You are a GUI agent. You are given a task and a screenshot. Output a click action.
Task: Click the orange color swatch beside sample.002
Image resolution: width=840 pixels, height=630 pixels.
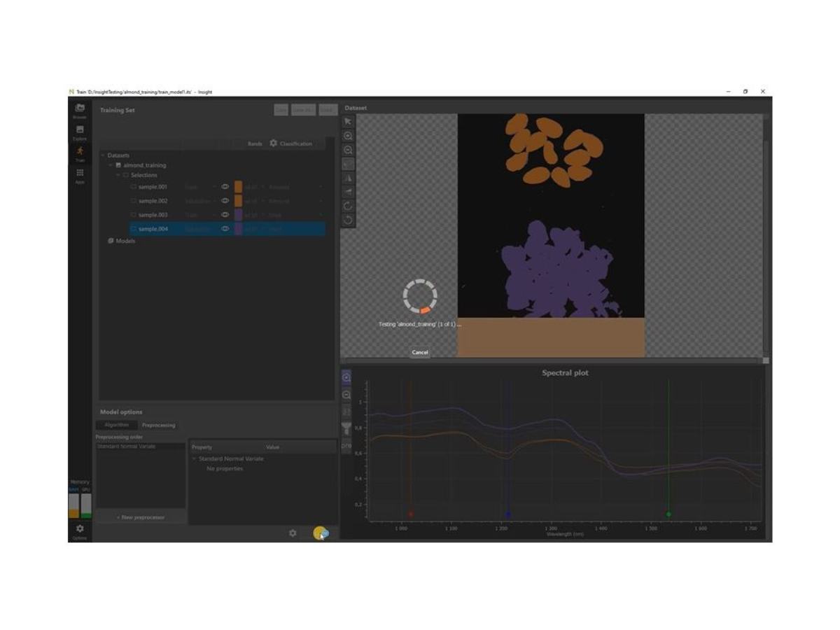pos(238,201)
